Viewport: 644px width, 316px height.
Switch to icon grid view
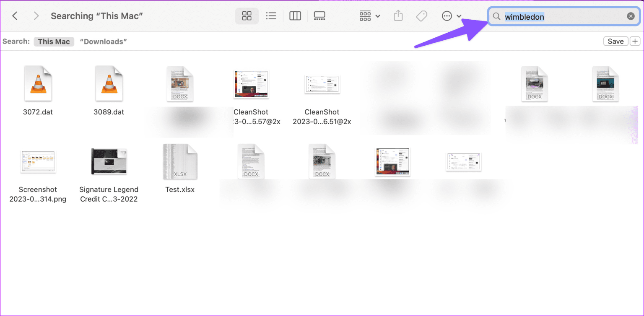247,16
